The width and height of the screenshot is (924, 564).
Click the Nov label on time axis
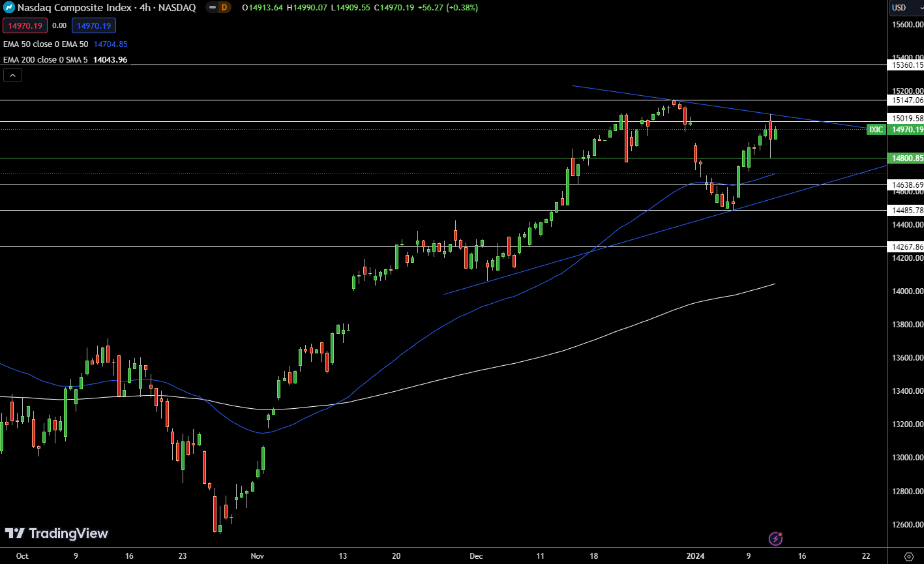tap(257, 556)
